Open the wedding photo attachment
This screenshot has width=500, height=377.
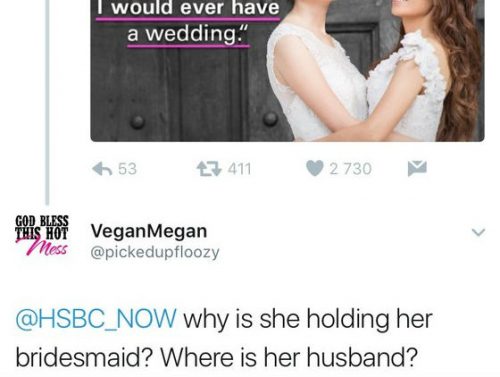coord(287,71)
